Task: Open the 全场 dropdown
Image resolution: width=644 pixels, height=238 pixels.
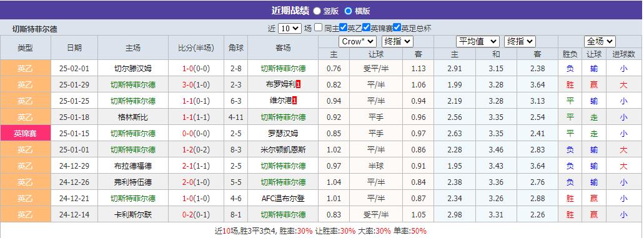Action: [x=600, y=41]
